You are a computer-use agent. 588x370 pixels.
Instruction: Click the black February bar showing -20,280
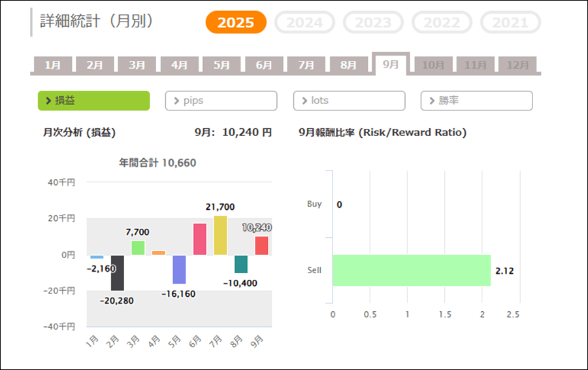tap(118, 273)
